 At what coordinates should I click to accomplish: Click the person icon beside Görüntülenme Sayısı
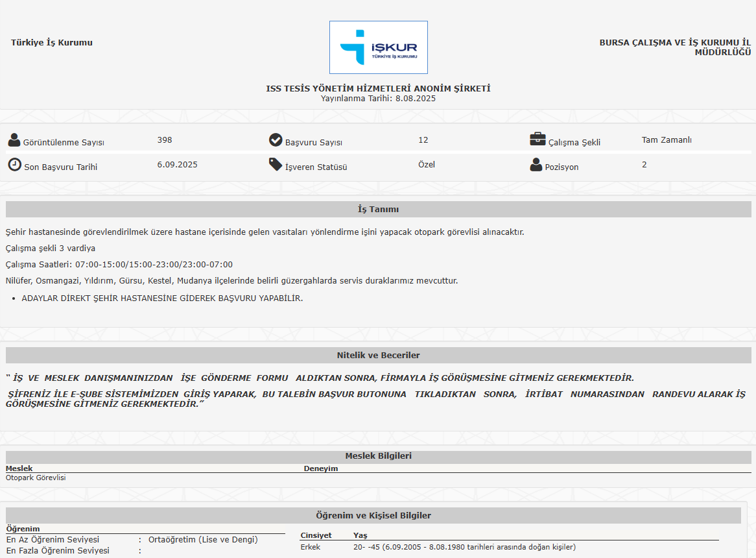[14, 140]
